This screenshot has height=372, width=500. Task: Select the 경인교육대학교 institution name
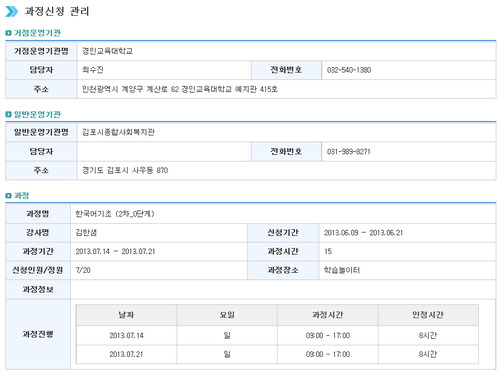[x=107, y=51]
